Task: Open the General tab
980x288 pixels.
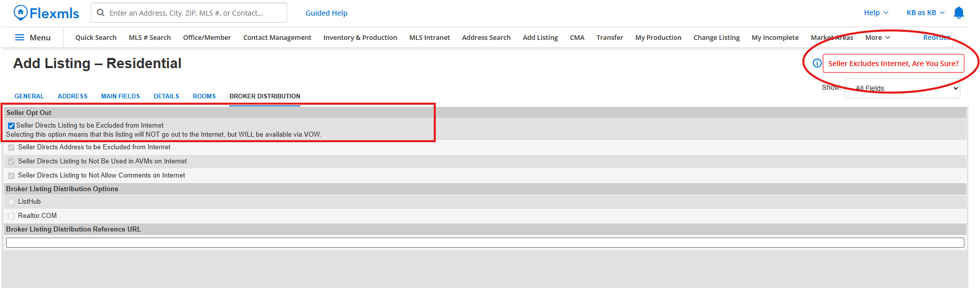Action: (29, 96)
